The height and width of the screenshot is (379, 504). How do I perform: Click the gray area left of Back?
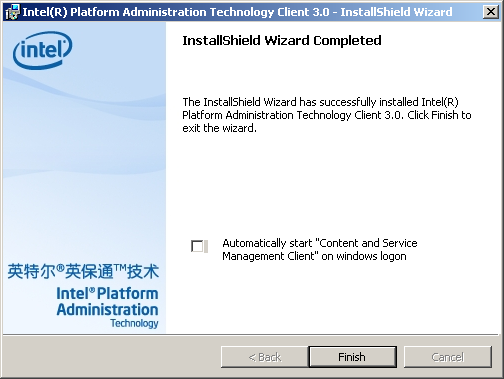pos(112,357)
